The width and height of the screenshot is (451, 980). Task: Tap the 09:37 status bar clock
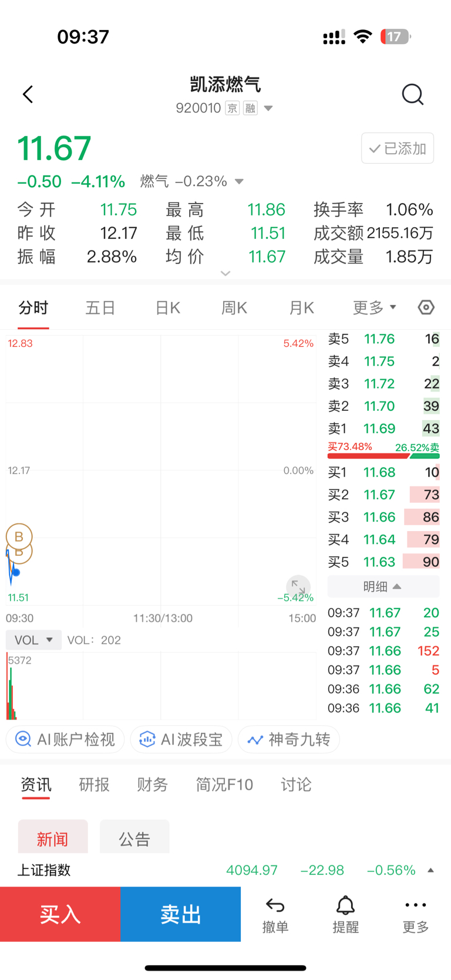click(83, 37)
